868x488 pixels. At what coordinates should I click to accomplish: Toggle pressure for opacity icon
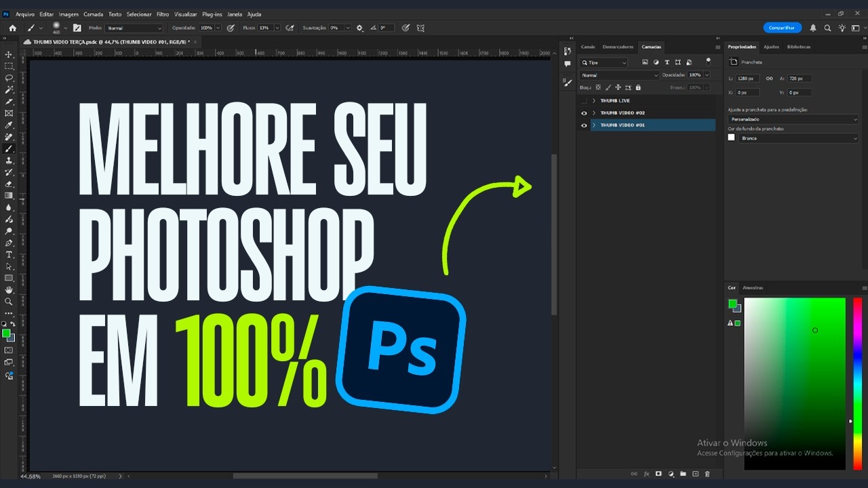pyautogui.click(x=231, y=28)
